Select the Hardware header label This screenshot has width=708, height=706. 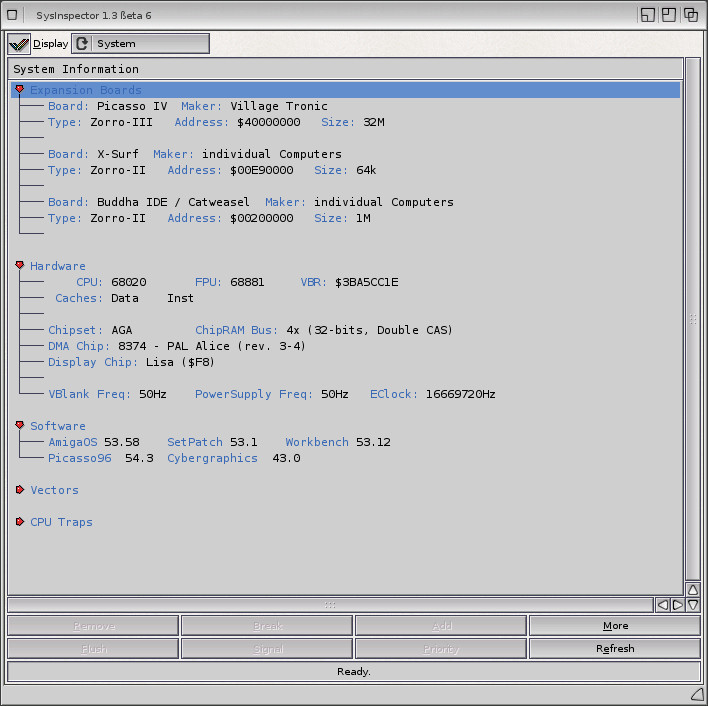[58, 266]
